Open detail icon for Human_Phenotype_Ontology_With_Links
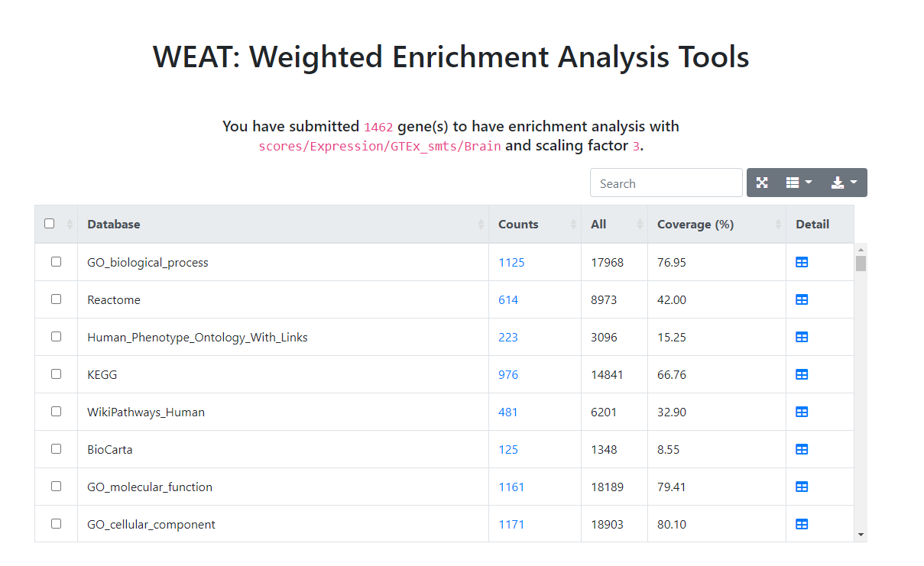Image resolution: width=924 pixels, height=566 pixels. pyautogui.click(x=802, y=337)
